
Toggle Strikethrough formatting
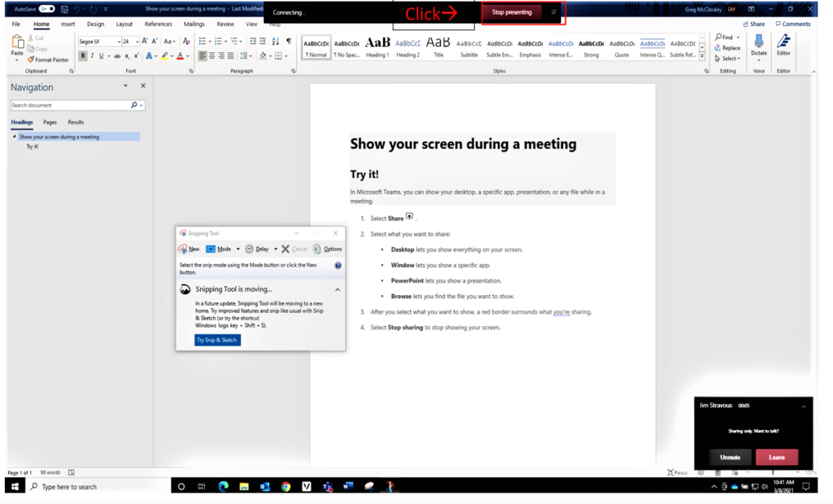click(x=117, y=56)
